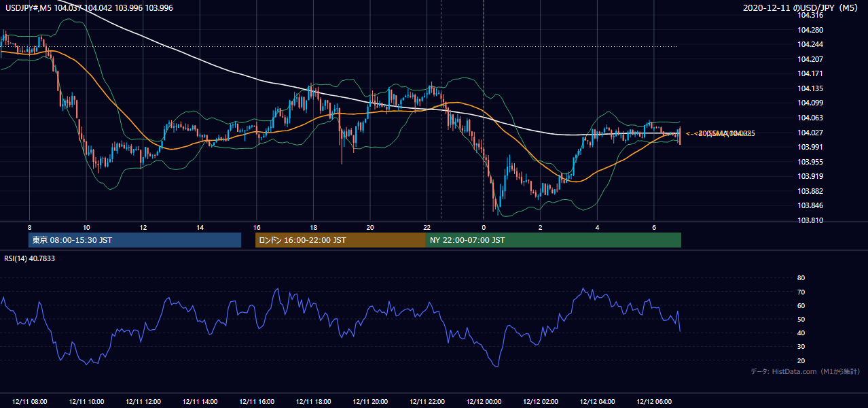The height and width of the screenshot is (408, 868).
Task: Click bottom time label 12/11 22:00
Action: [x=427, y=402]
